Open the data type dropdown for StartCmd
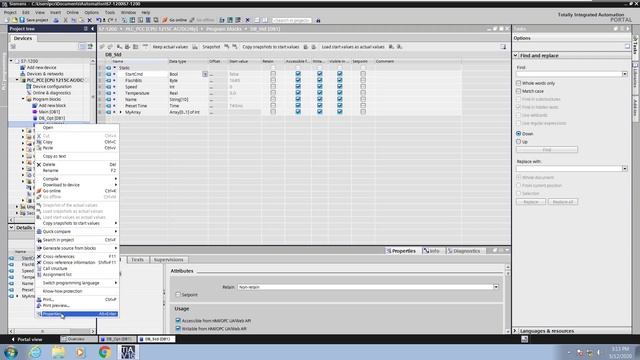 click(x=205, y=74)
